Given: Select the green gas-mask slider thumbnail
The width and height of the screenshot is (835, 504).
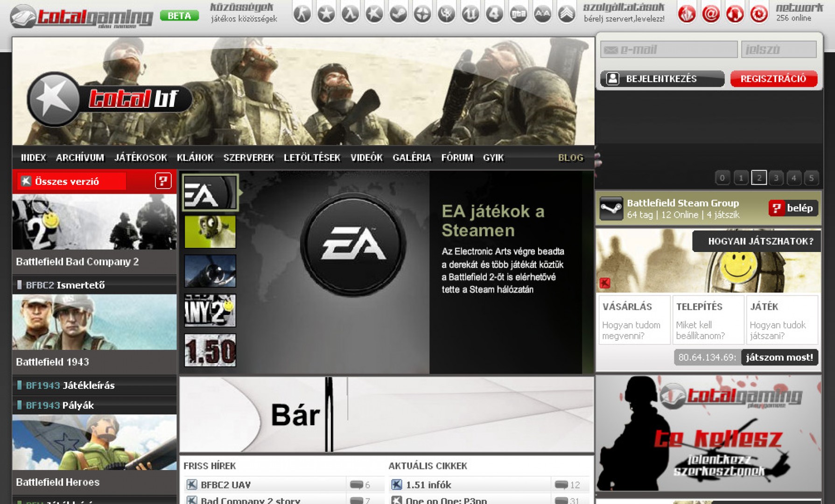Looking at the screenshot, I should (x=210, y=231).
